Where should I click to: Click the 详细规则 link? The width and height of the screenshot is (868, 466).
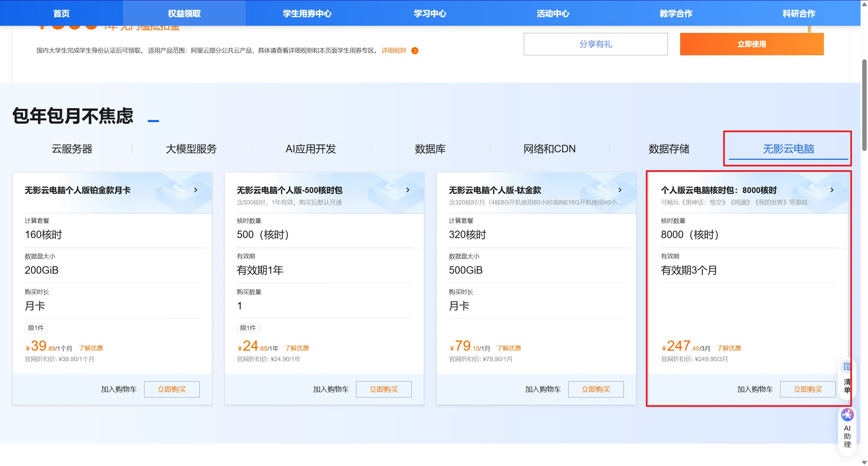393,51
